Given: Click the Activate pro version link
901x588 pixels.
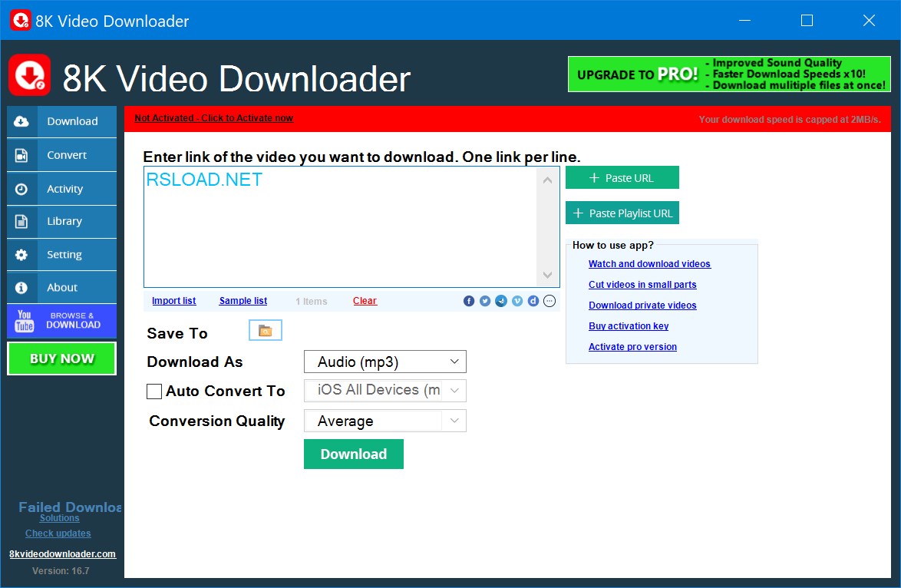Looking at the screenshot, I should coord(632,347).
